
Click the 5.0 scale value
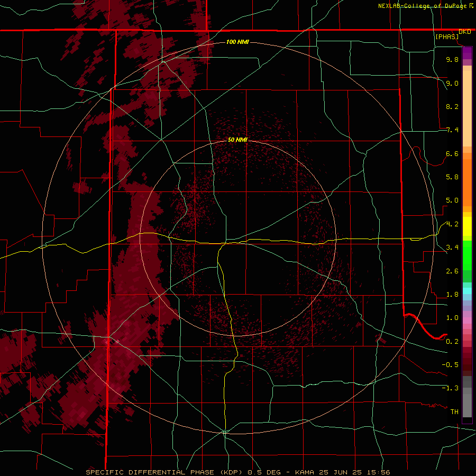(x=452, y=200)
